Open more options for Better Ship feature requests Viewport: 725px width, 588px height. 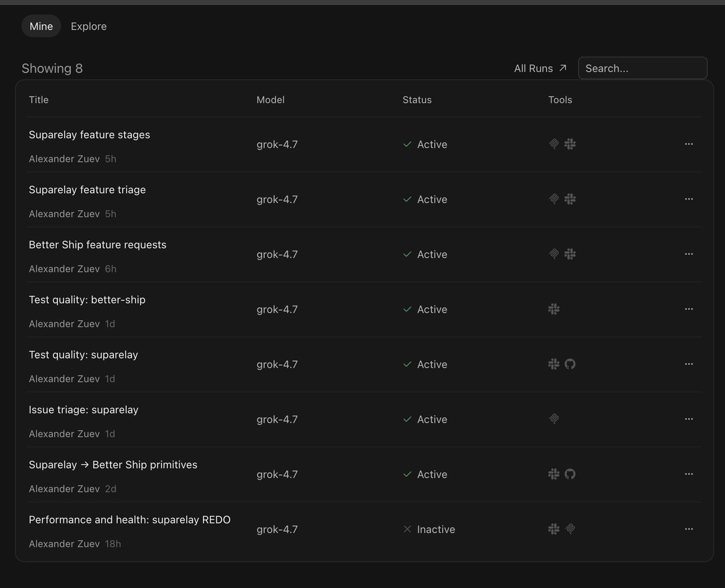[689, 254]
